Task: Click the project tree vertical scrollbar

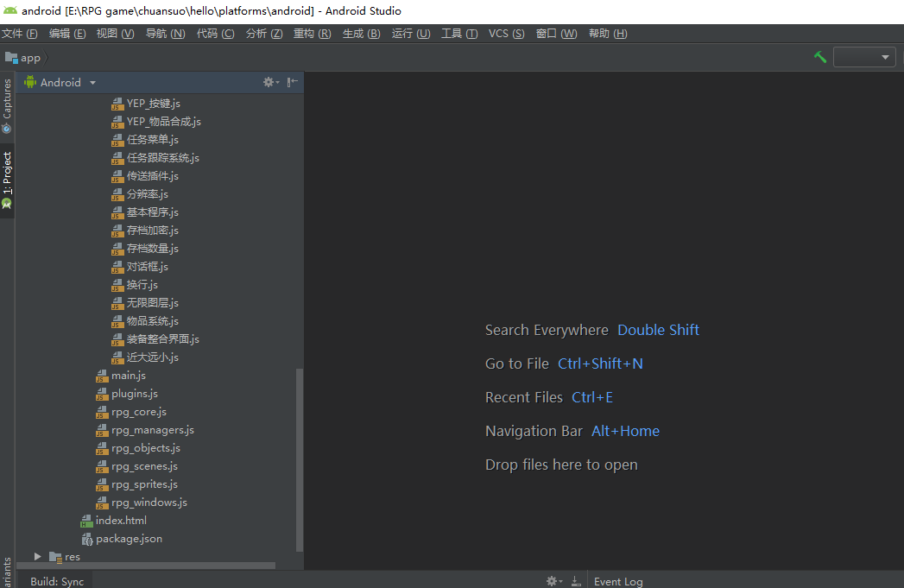Action: (x=300, y=459)
